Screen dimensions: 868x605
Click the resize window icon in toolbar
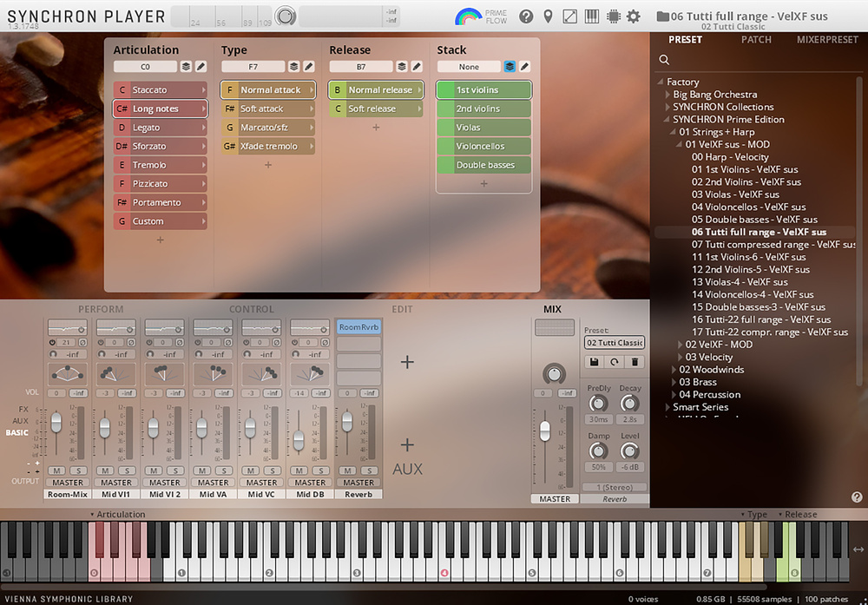[x=569, y=16]
